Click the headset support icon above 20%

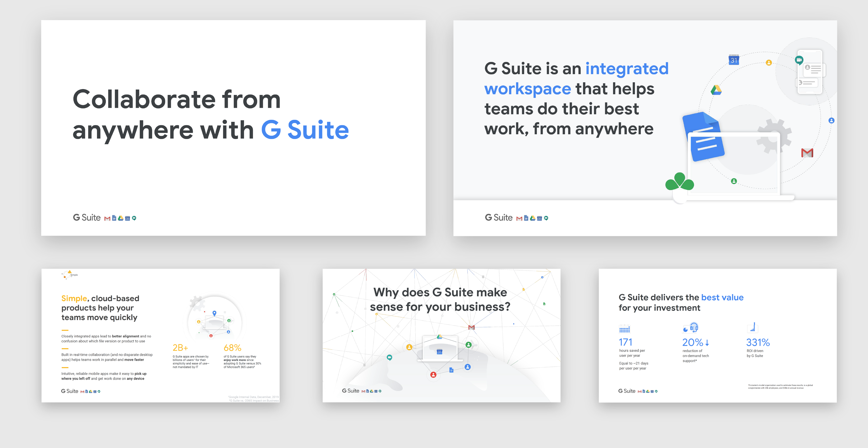691,327
